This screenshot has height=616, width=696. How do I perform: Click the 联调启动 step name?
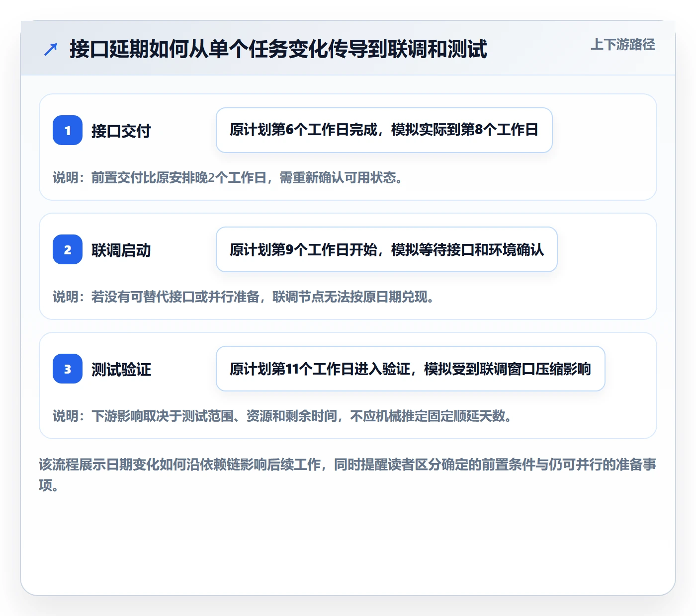click(121, 250)
